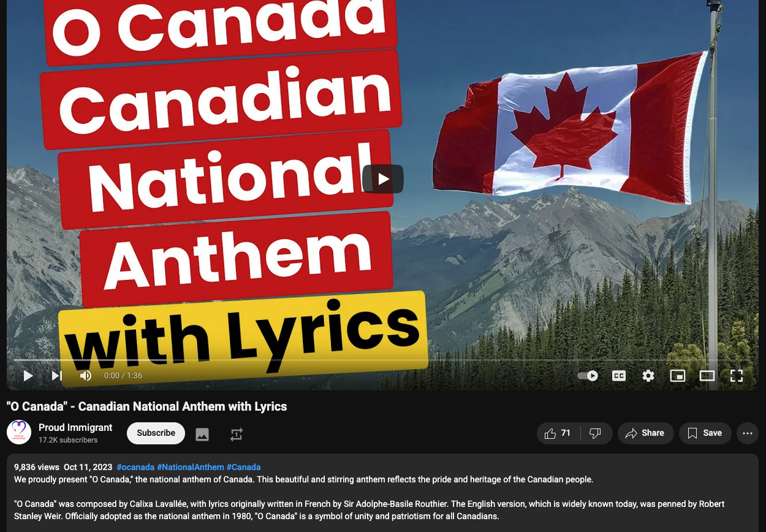
Task: Open the more actions ellipsis menu
Action: (x=748, y=433)
